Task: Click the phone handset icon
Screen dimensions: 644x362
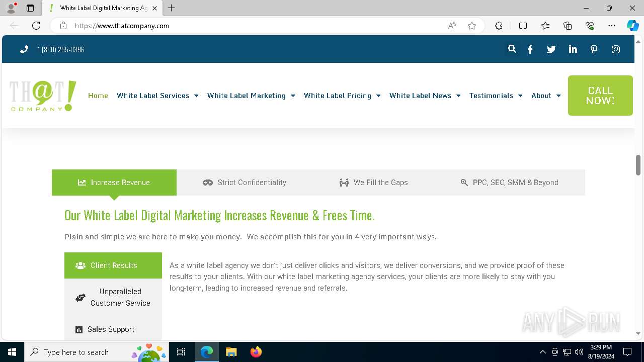Action: click(x=24, y=49)
